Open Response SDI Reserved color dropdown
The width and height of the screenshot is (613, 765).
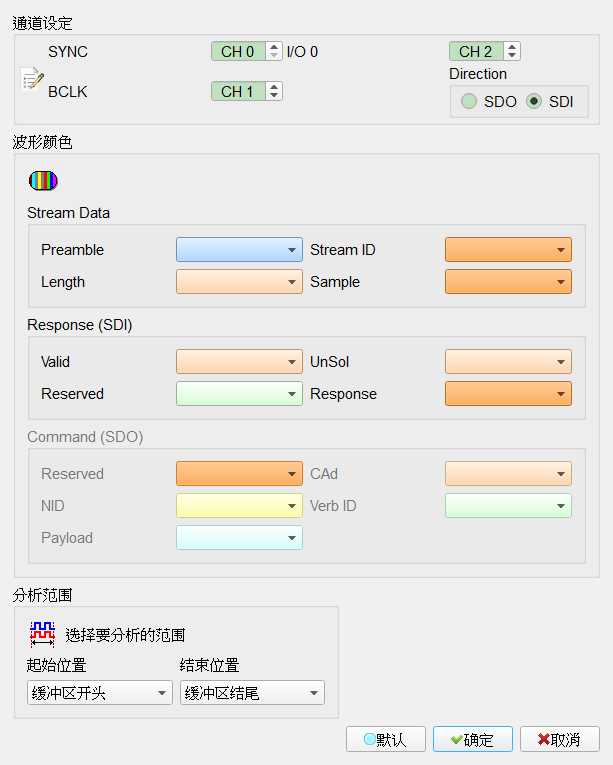[239, 394]
